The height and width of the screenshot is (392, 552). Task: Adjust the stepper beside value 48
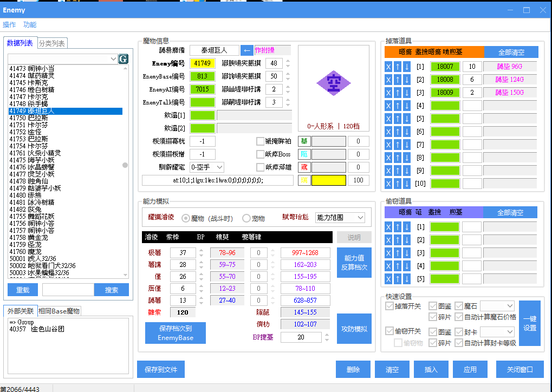[288, 63]
